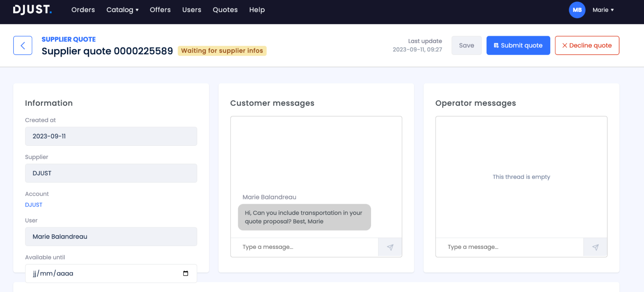
Task: Go to the Offers page
Action: point(160,10)
